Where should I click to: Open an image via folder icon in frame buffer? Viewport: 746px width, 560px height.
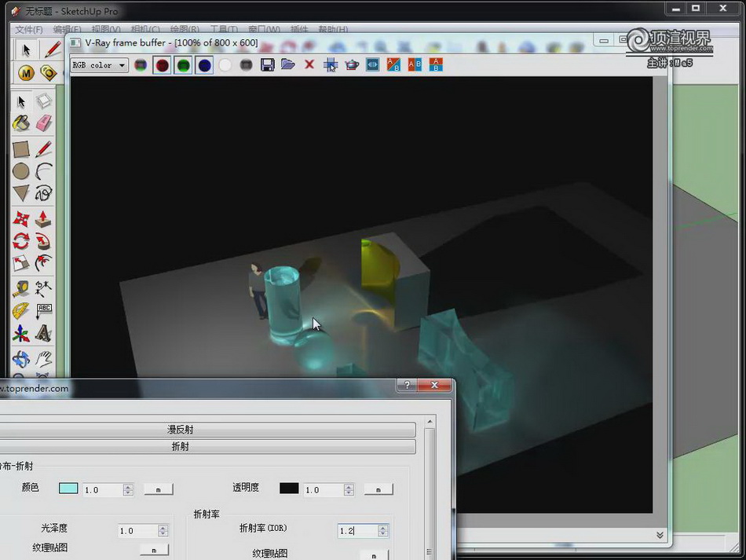(288, 64)
